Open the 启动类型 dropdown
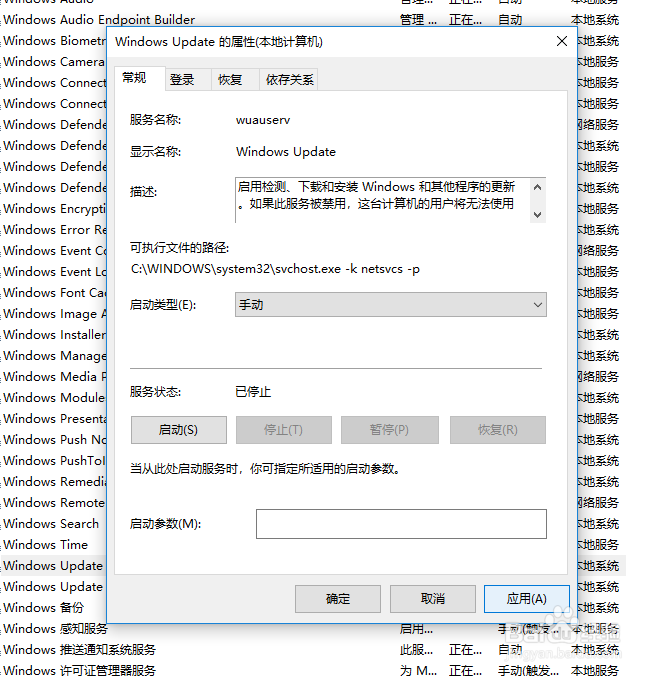 coord(391,305)
